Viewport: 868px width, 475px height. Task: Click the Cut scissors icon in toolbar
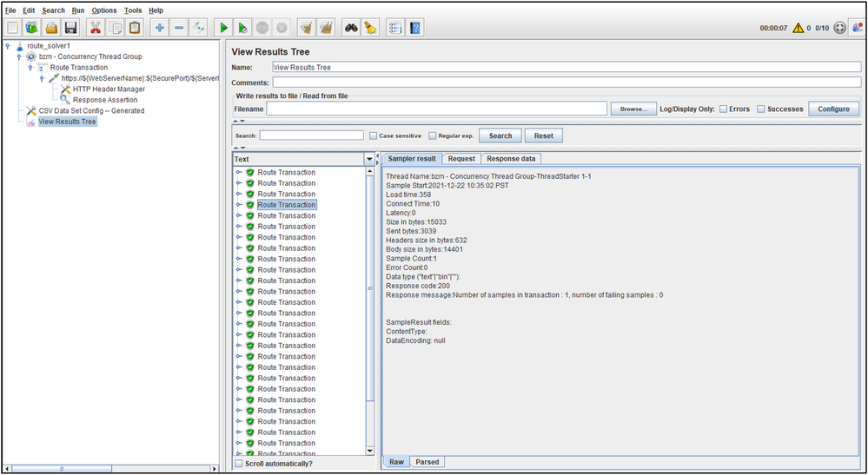(x=96, y=28)
